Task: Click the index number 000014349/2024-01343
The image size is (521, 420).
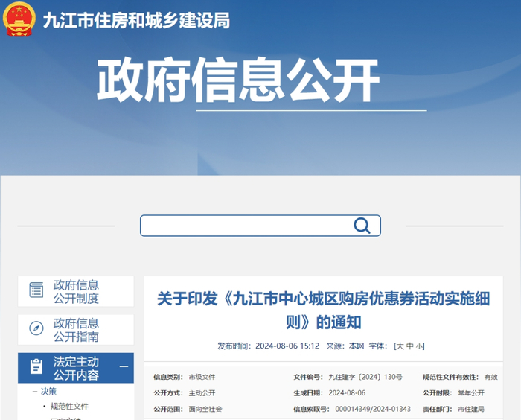Action: [373, 409]
